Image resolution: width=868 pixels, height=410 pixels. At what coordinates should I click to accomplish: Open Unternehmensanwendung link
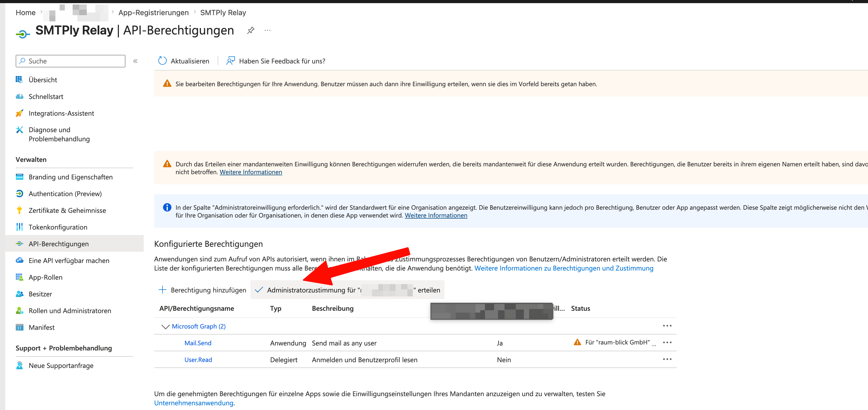[x=194, y=403]
